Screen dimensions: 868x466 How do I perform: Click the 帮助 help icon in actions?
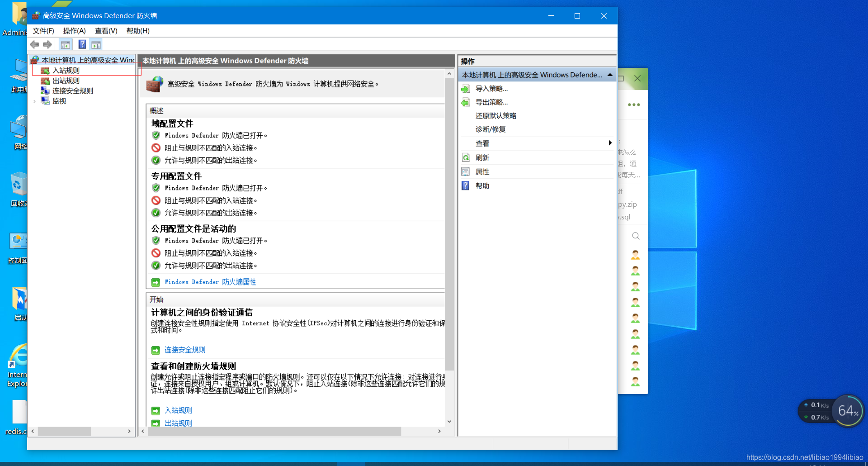[466, 185]
